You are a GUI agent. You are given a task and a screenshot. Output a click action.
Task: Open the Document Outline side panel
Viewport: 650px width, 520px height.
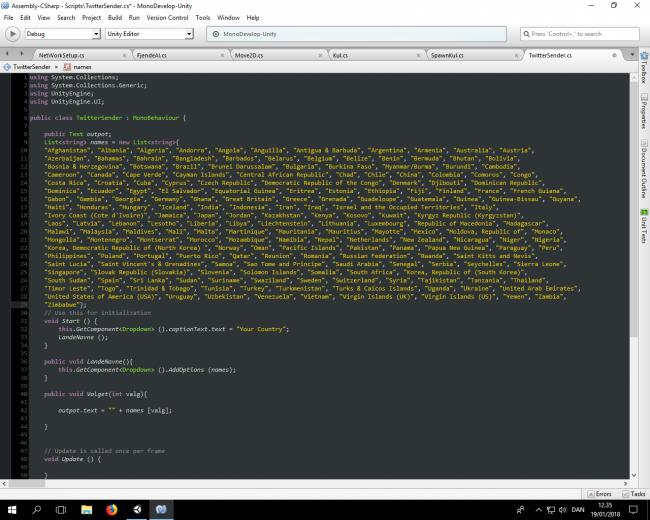tap(644, 169)
